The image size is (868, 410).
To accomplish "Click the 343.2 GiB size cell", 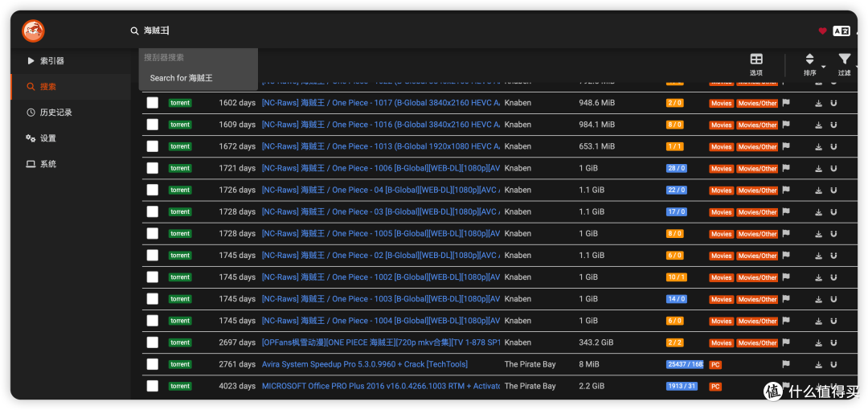I will tap(595, 342).
